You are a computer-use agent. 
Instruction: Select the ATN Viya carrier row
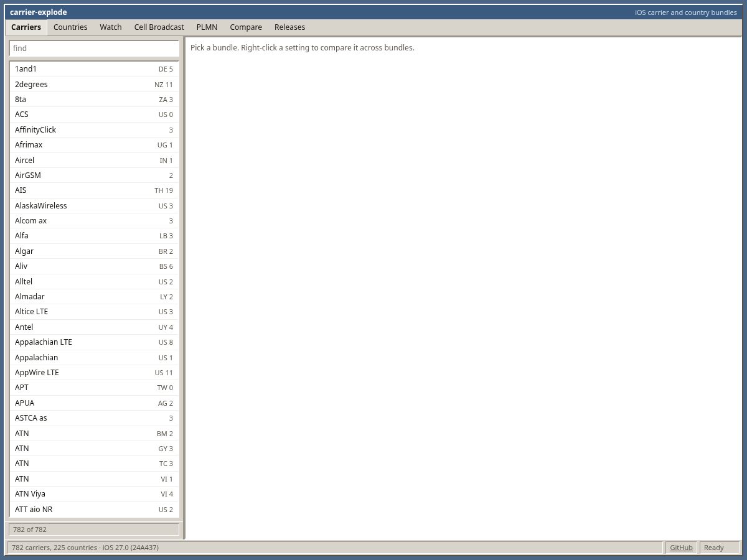[x=94, y=494]
